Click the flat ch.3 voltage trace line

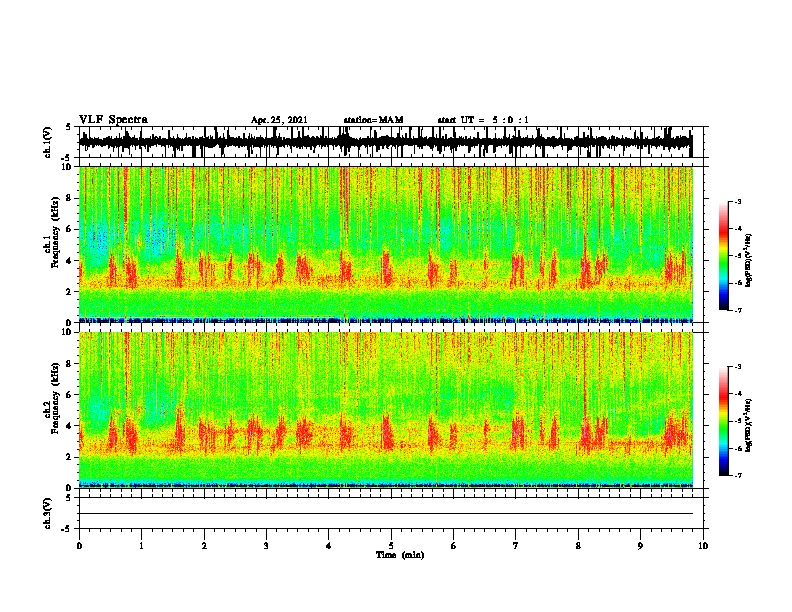coord(385,514)
